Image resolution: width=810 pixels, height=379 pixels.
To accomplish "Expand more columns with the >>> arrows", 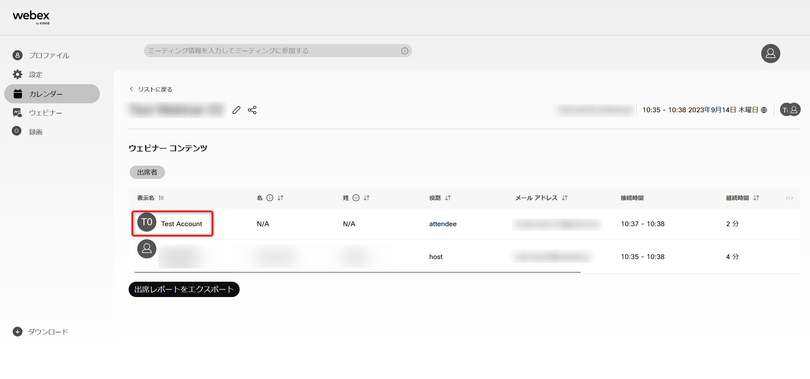I will point(789,198).
